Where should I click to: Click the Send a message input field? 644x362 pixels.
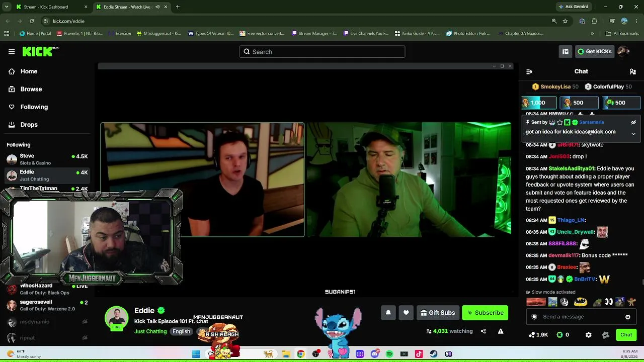(x=581, y=317)
